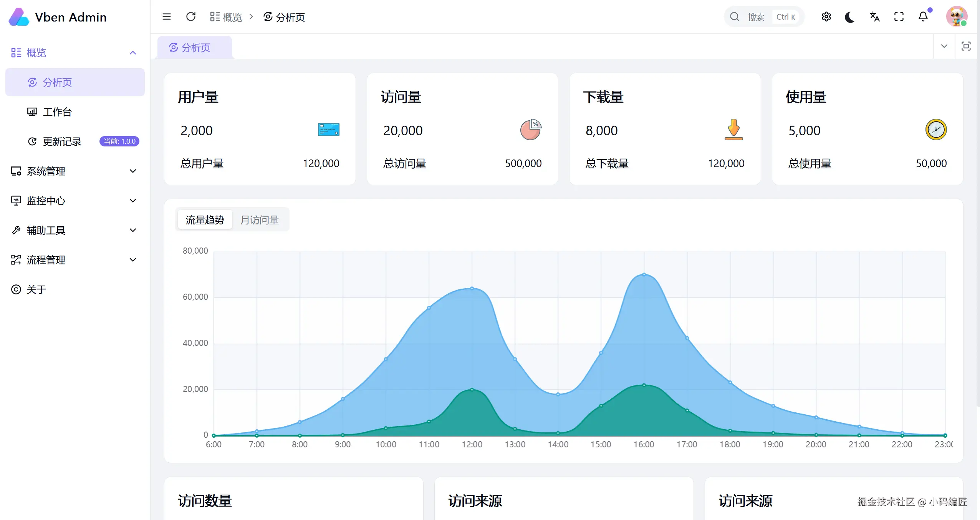Click the refresh page icon in header
The width and height of the screenshot is (980, 520).
point(191,17)
